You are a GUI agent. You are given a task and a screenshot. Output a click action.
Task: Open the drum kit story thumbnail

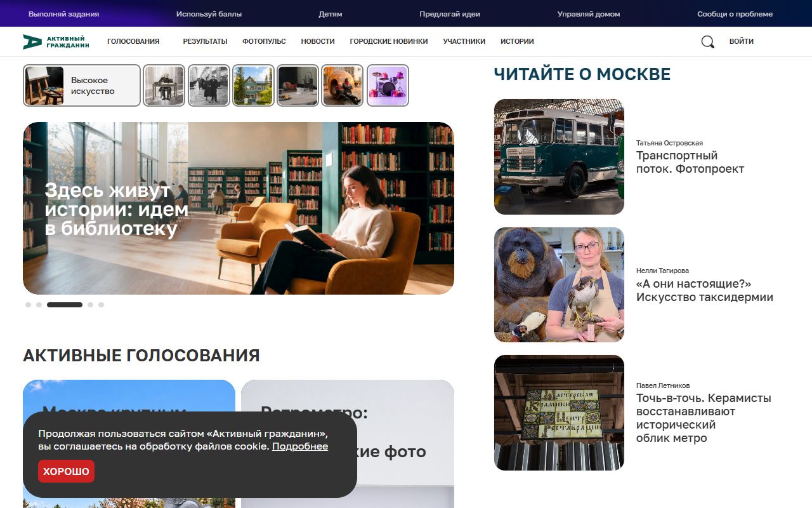388,86
